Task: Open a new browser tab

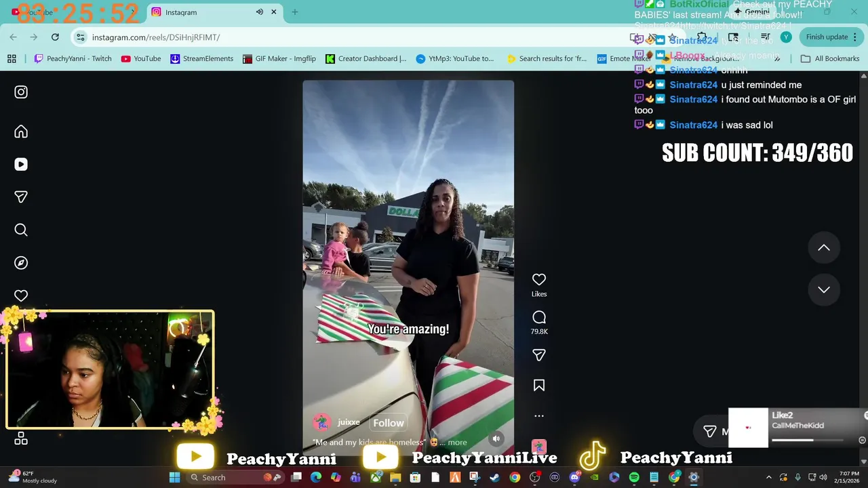Action: click(x=295, y=12)
